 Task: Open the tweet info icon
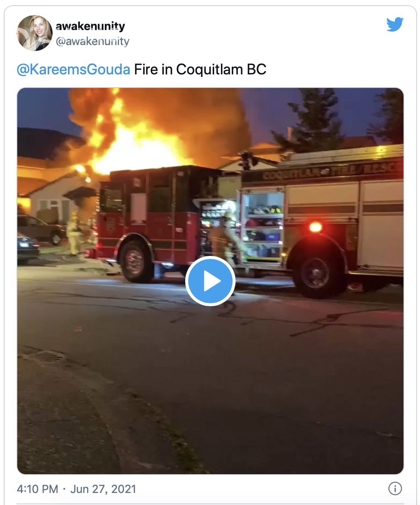click(x=395, y=488)
